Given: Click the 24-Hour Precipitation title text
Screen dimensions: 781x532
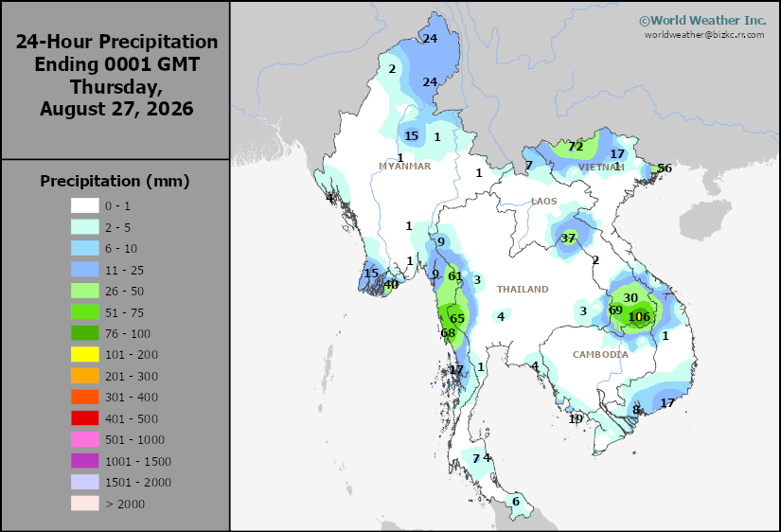Looking at the screenshot, I should click(x=117, y=42).
